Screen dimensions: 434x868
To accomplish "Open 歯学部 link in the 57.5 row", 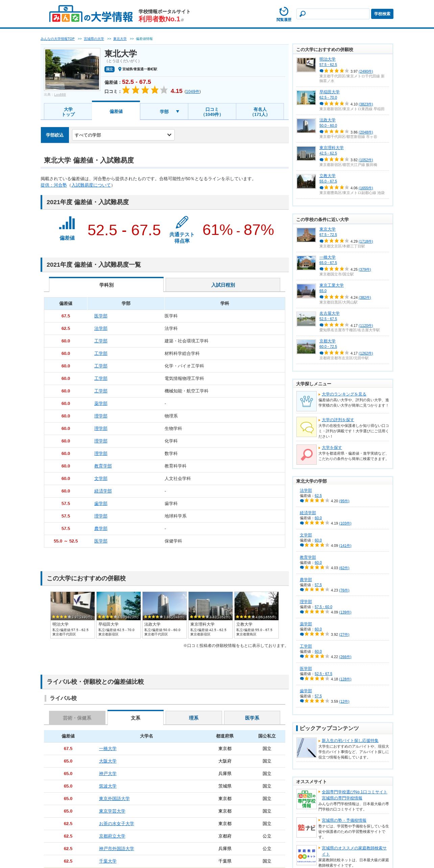I will [101, 504].
